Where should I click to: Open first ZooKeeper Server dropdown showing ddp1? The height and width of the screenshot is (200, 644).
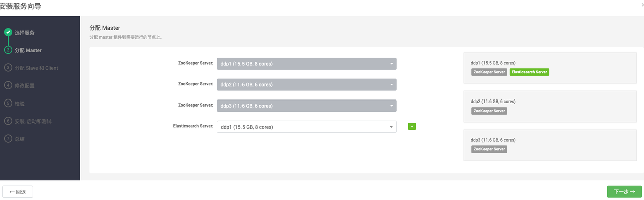[307, 64]
